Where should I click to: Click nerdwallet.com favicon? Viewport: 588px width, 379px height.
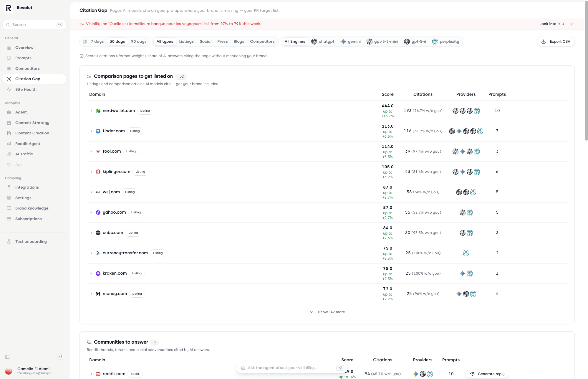pyautogui.click(x=98, y=111)
